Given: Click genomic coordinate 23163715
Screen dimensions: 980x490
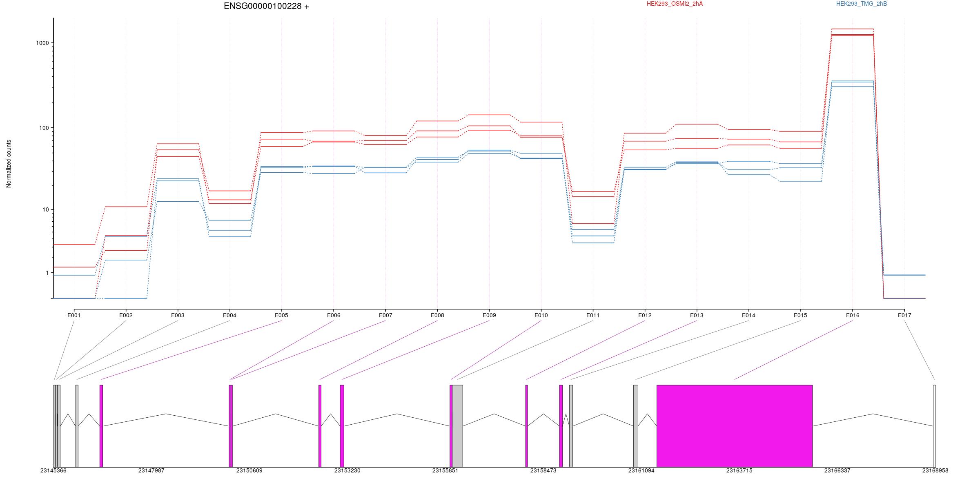Looking at the screenshot, I should (x=739, y=470).
